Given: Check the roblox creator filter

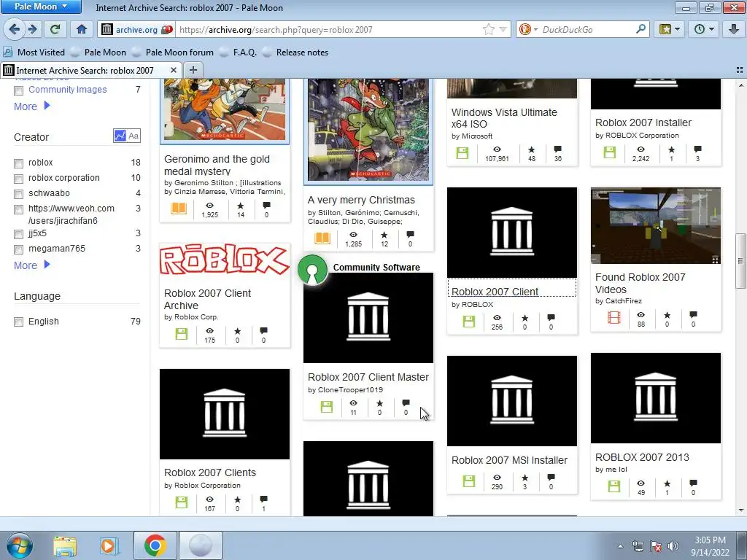Looking at the screenshot, I should (18, 163).
